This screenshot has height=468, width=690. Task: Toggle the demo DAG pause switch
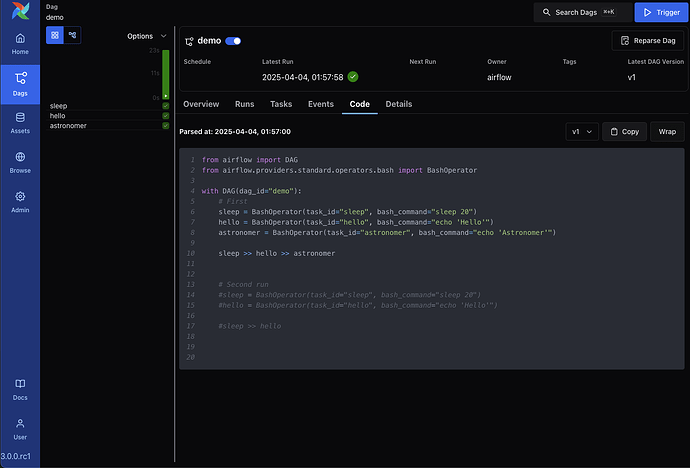(x=233, y=41)
